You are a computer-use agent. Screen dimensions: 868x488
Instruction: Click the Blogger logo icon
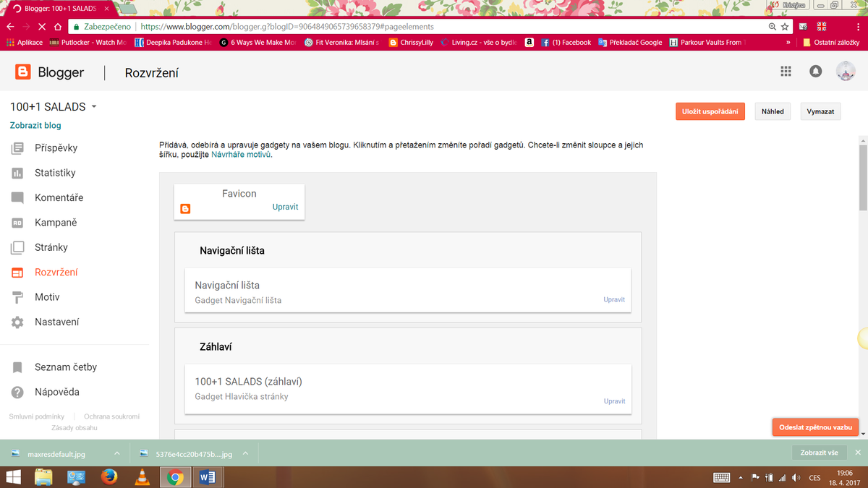point(23,72)
